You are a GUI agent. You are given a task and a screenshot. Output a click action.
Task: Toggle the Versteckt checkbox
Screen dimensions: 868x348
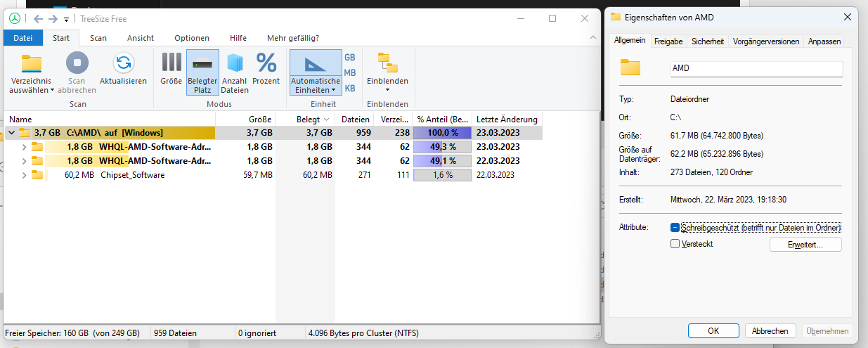point(675,244)
